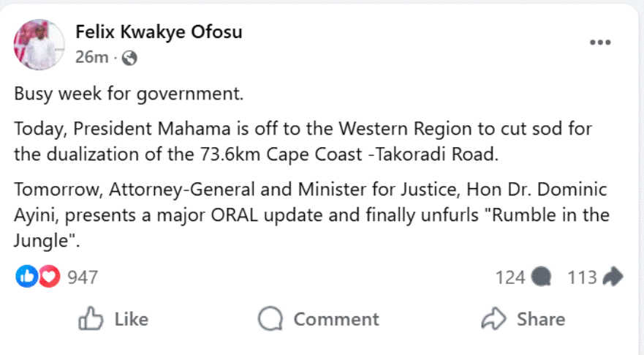
Task: View the 947 reactions list
Action: 82,277
